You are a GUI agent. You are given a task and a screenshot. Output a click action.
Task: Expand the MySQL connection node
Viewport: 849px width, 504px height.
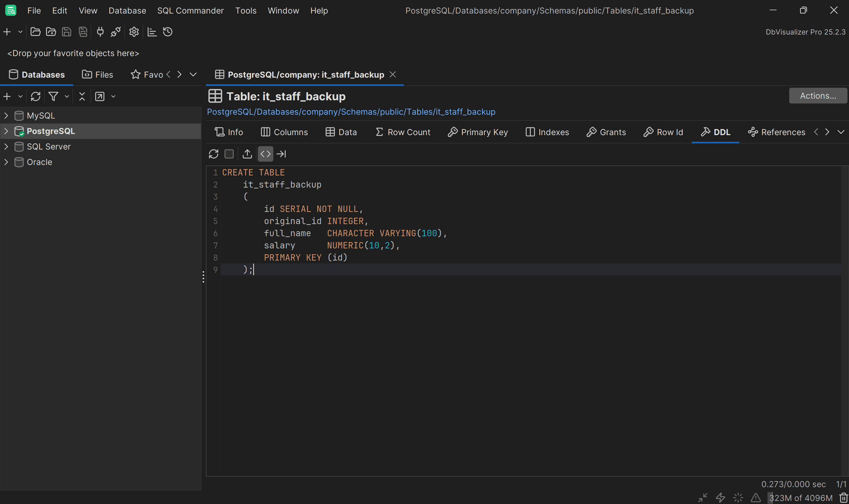[x=6, y=116]
